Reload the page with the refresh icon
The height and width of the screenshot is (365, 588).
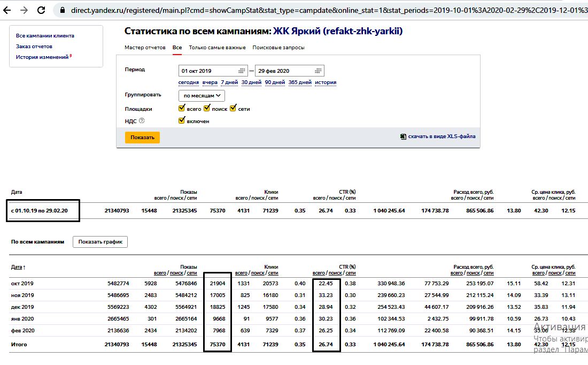[x=42, y=10]
